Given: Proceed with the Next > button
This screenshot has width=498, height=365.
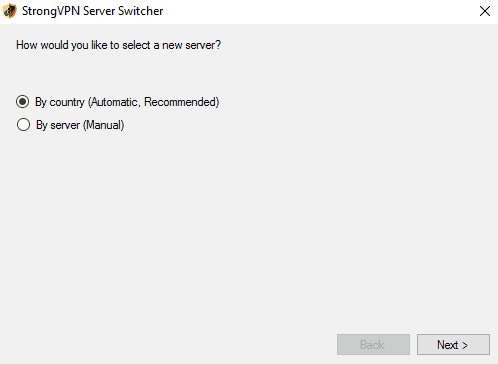Looking at the screenshot, I should [453, 345].
